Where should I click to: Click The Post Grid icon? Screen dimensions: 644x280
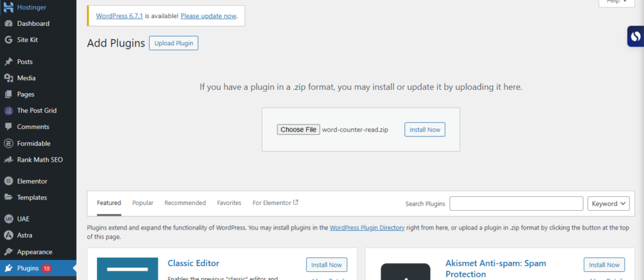point(8,111)
